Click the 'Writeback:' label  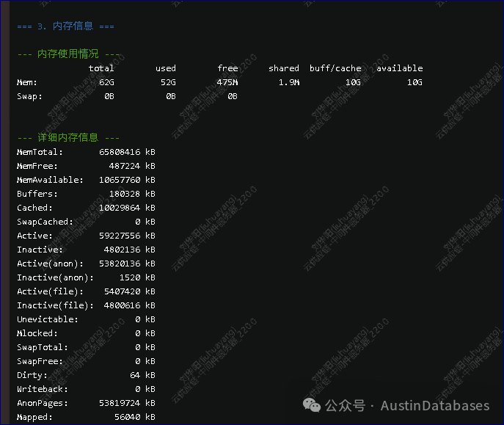click(42, 389)
